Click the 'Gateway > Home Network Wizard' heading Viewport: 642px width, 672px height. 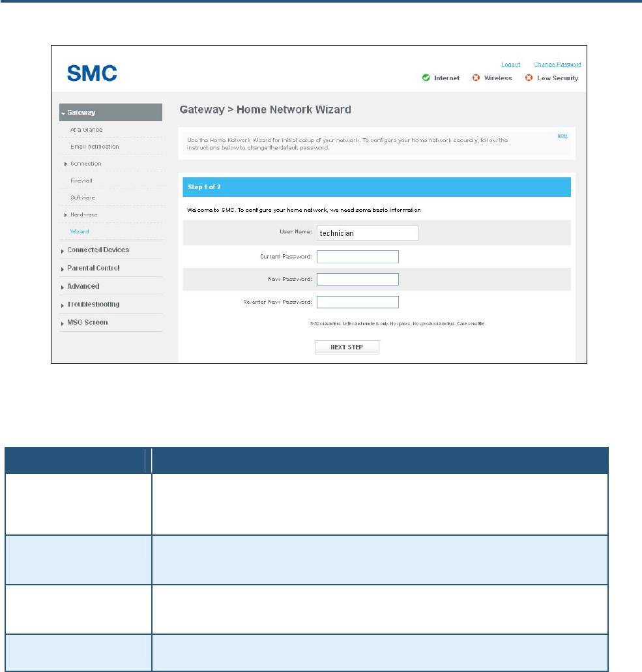click(265, 110)
